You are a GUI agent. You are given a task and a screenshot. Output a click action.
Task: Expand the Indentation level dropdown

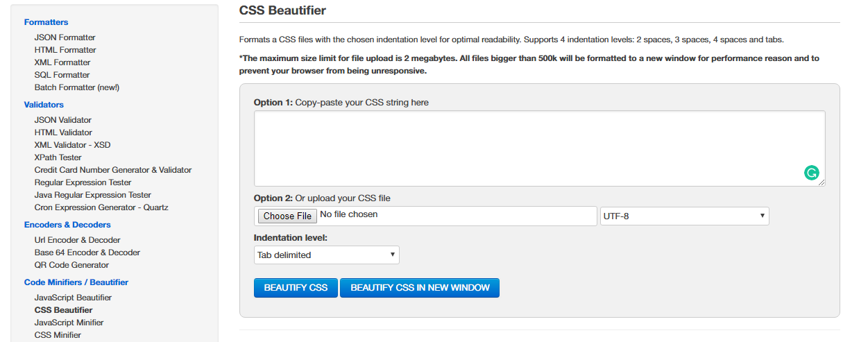pyautogui.click(x=327, y=255)
